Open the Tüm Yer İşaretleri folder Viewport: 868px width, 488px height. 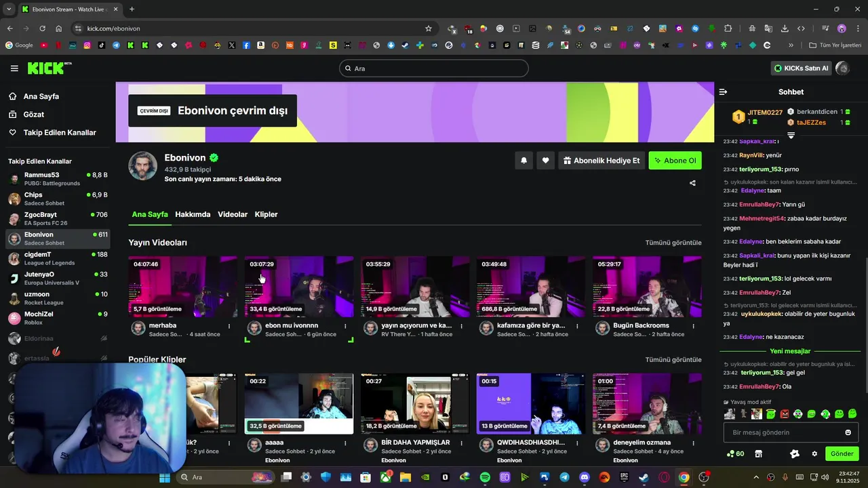835,45
